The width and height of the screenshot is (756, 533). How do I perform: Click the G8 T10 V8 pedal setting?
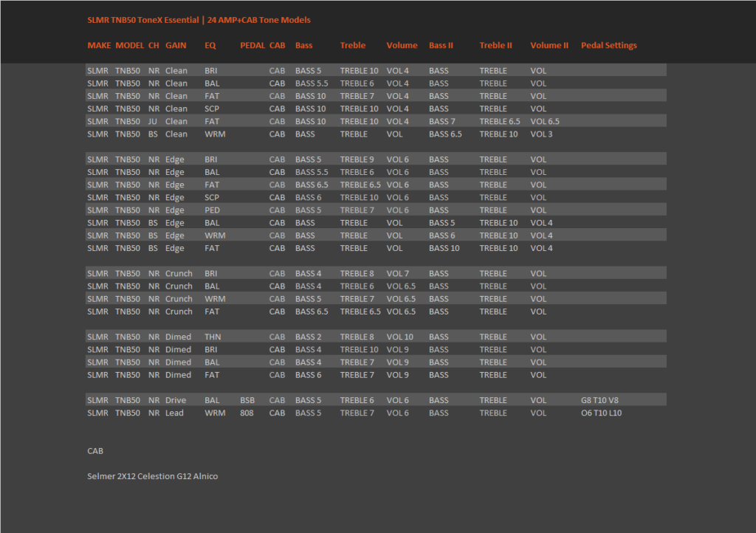599,400
